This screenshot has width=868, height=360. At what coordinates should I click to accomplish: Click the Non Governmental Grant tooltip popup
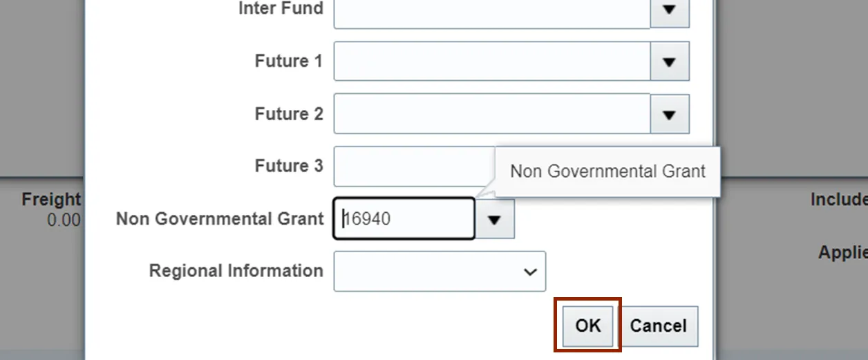click(607, 171)
